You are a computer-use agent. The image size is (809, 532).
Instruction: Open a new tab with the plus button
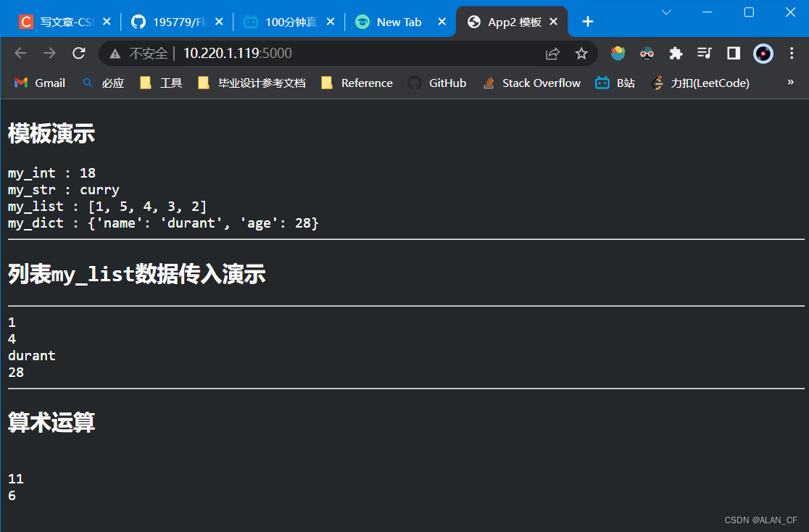[587, 22]
